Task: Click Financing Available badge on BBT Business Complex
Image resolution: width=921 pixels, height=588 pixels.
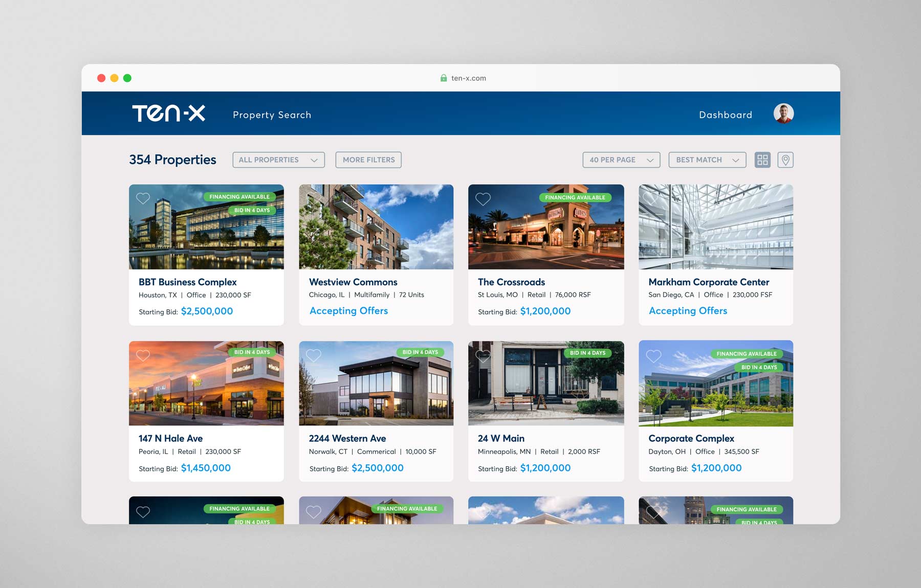Action: 239,197
